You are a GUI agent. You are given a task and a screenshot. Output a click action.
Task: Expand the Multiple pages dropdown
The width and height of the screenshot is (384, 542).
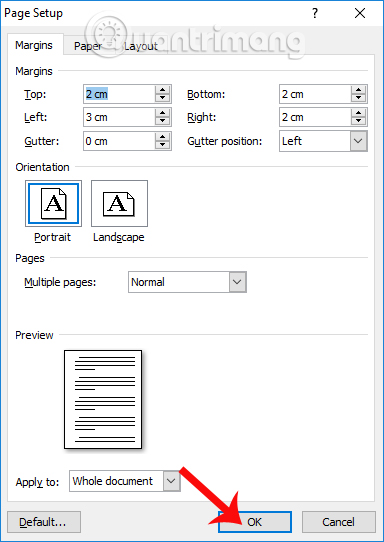point(237,282)
